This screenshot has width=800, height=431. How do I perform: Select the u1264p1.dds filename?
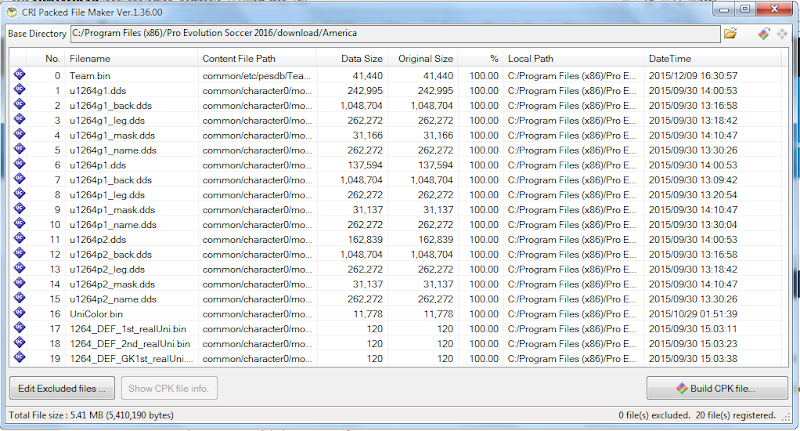pos(97,165)
